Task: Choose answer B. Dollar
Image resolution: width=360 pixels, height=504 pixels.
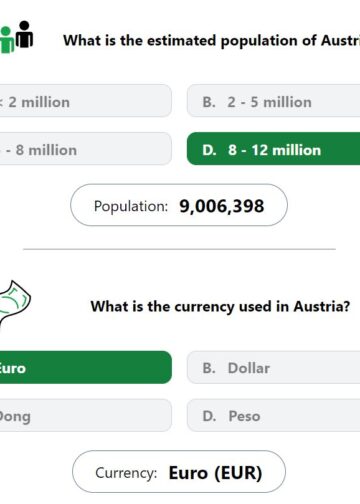Action: point(273,367)
